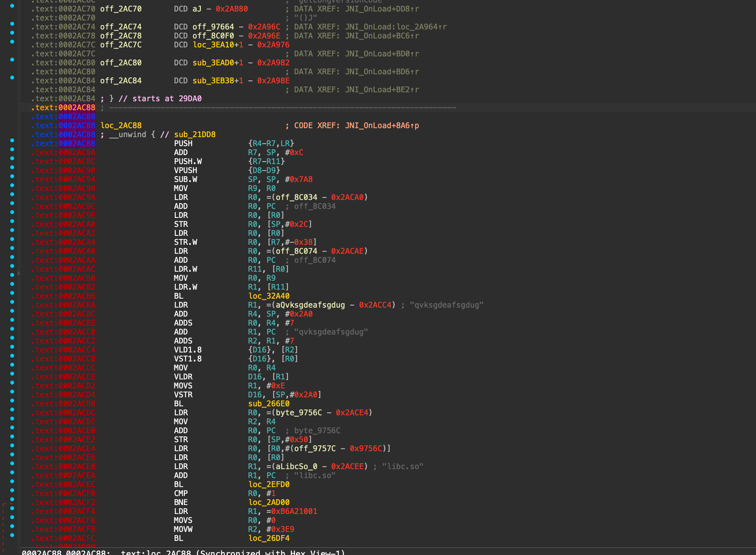
Task: Follow data xref JNI_OnLoad+BC6
Action: click(382, 36)
